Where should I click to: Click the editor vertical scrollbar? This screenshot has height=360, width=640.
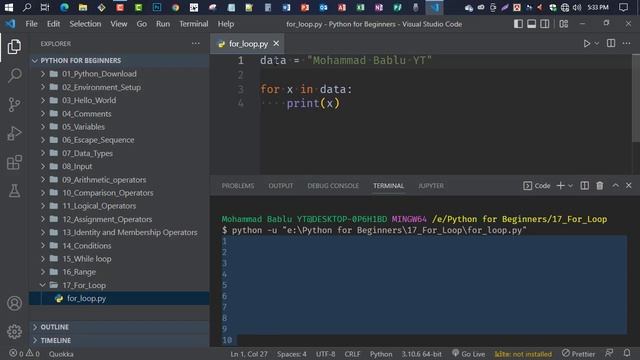(x=636, y=98)
